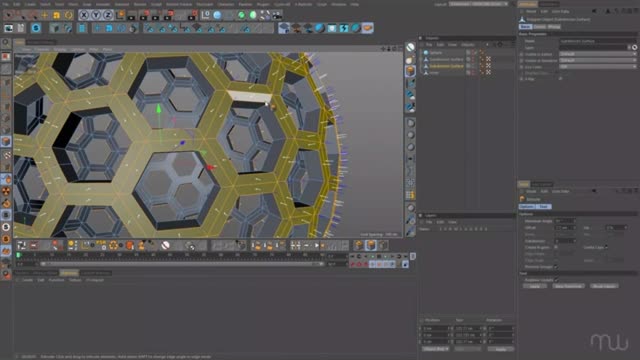Click the Reset Values button
Image resolution: width=640 pixels, height=360 pixels.
click(604, 286)
